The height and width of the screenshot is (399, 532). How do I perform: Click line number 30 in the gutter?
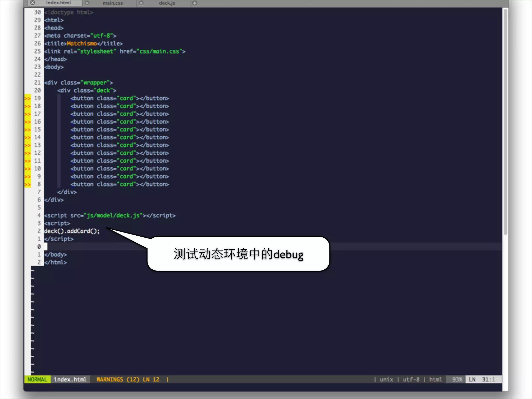(37, 12)
